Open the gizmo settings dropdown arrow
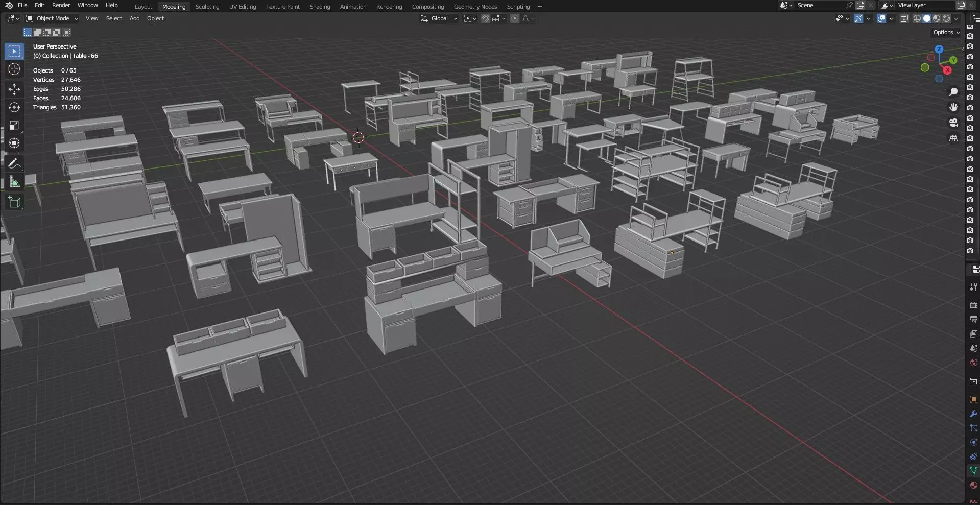 (x=868, y=18)
